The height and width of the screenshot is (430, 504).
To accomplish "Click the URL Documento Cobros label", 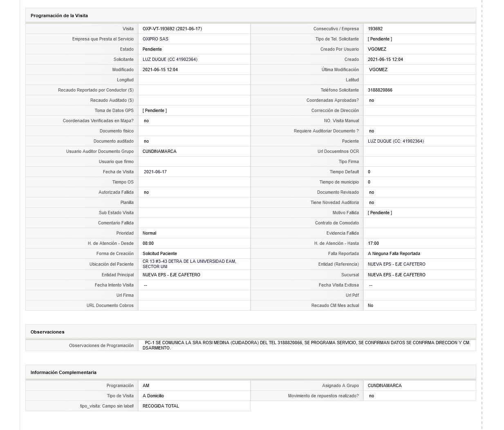I will click(x=110, y=305).
